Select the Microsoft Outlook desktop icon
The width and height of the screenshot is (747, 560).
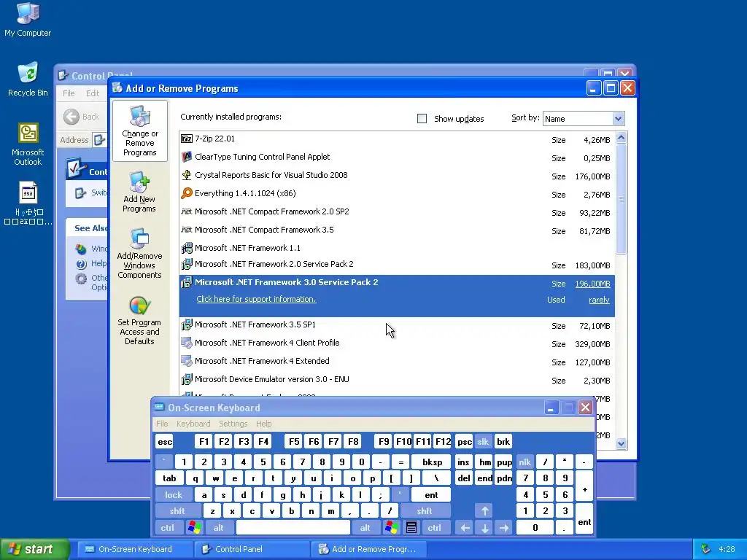point(28,144)
